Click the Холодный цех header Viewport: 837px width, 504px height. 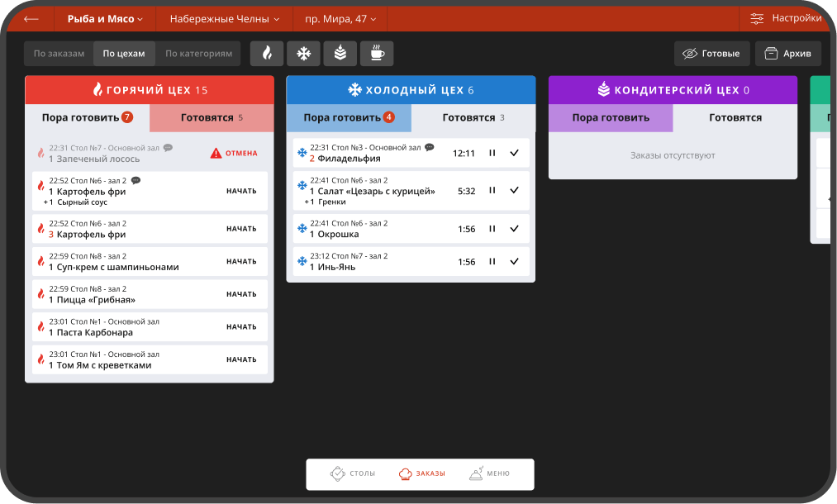[x=411, y=90]
